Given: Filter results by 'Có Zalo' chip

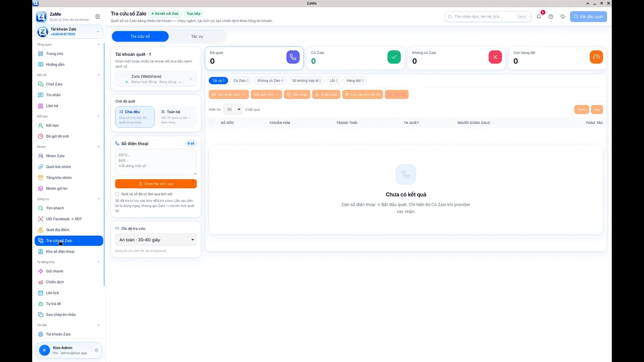Looking at the screenshot, I should coord(241,80).
